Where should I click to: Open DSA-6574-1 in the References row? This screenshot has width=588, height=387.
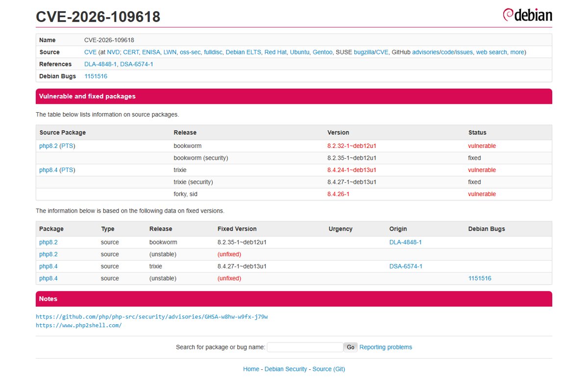137,64
